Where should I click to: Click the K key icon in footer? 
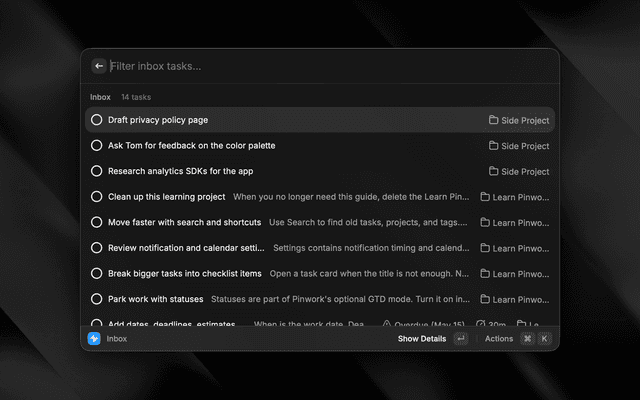[544, 338]
